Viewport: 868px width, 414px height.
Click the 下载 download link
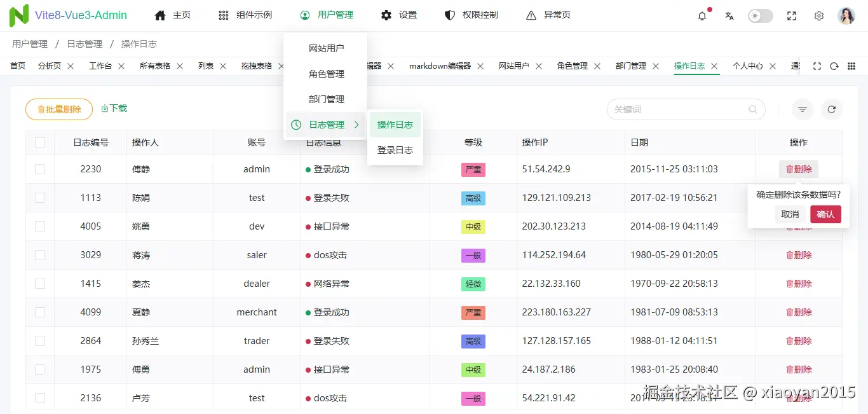[x=114, y=109]
